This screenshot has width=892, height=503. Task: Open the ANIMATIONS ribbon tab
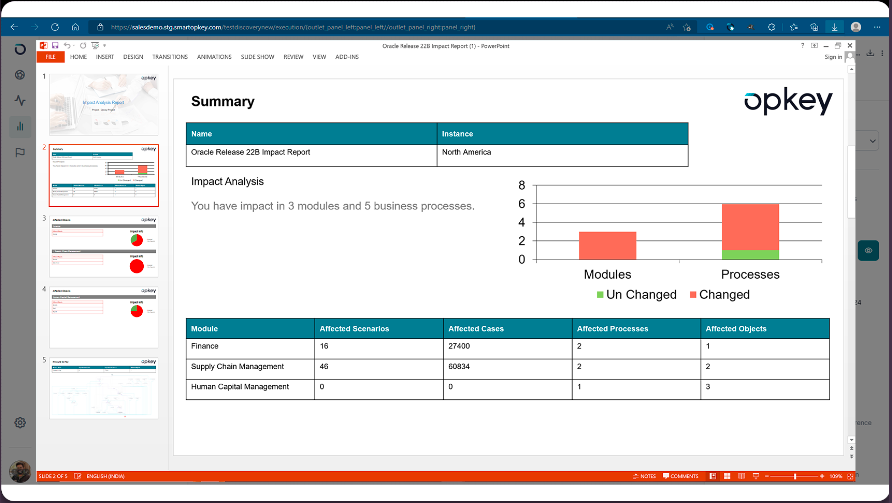click(x=214, y=57)
